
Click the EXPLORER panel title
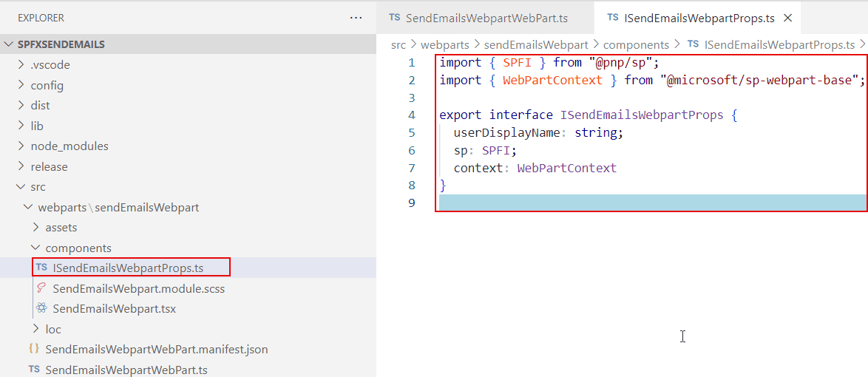click(x=41, y=18)
